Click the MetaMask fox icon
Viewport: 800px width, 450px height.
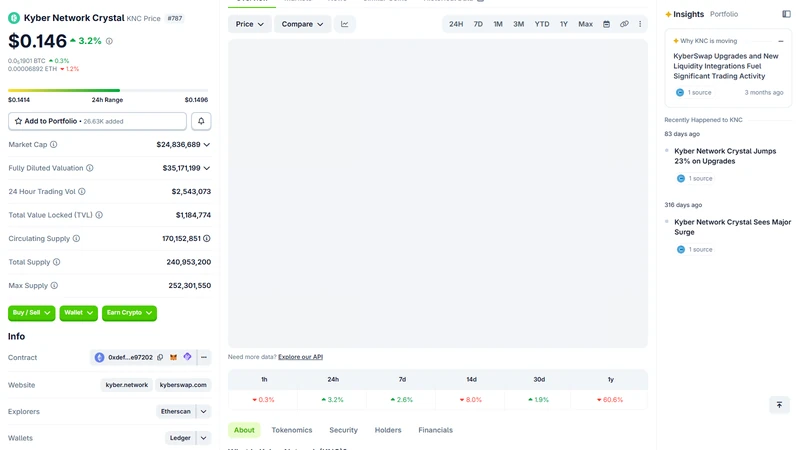(173, 358)
